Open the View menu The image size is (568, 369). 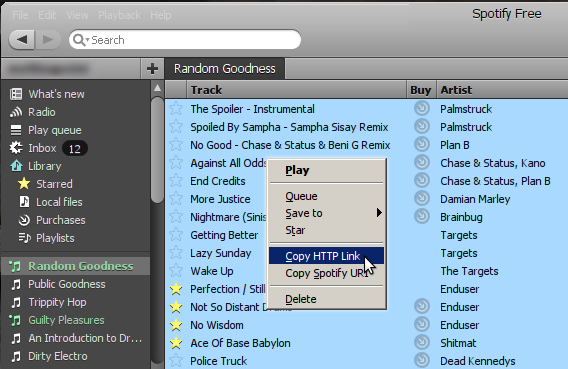77,15
